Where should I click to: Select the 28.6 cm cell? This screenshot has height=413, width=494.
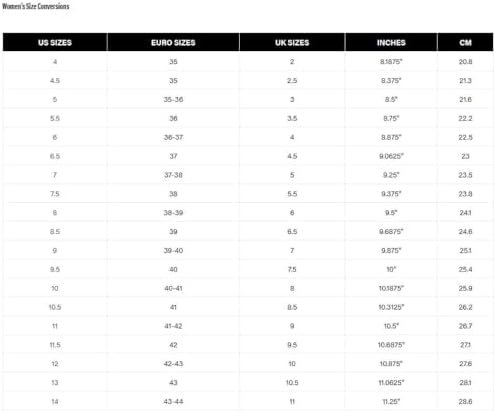coord(465,401)
